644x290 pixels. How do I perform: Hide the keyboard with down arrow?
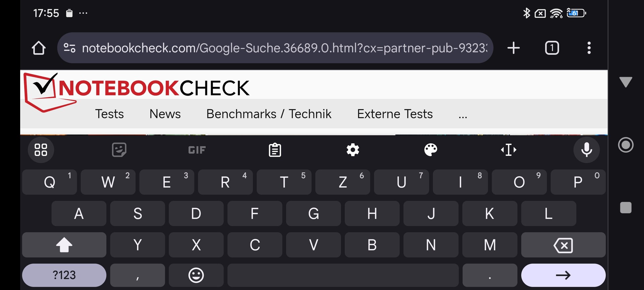(626, 82)
